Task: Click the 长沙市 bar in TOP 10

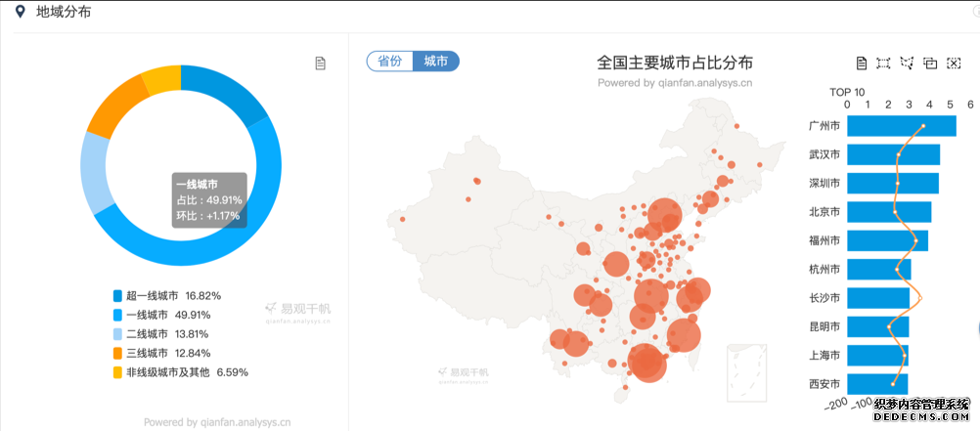Action: [878, 298]
